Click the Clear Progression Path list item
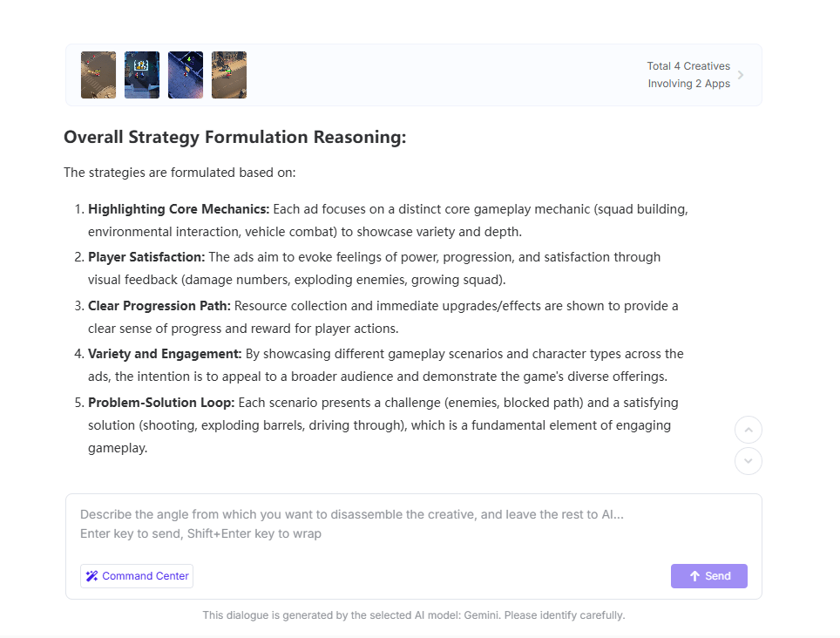Viewport: 840px width, 638px height. [383, 317]
